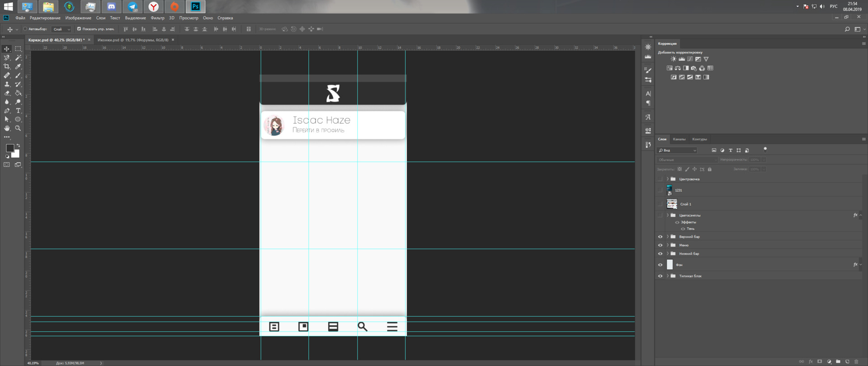868x366 pixels.
Task: Click the foreground color swatch
Action: coord(9,148)
